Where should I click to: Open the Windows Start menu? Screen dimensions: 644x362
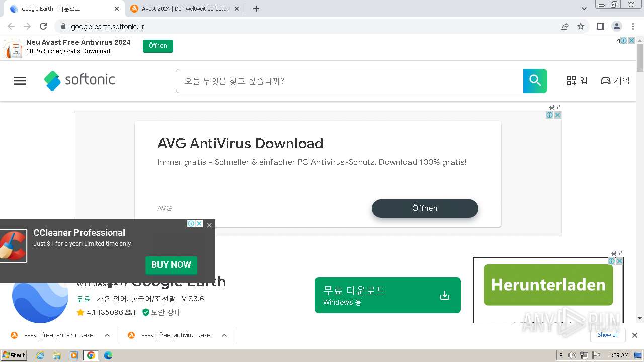click(x=14, y=355)
